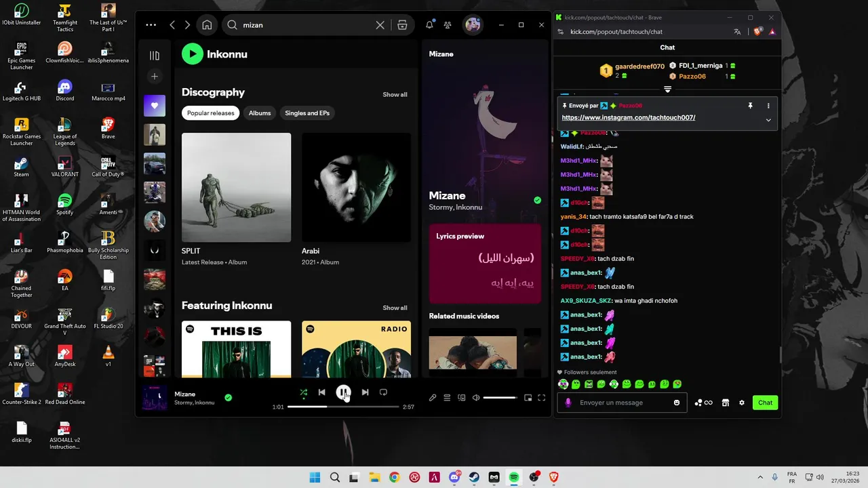
Task: Open Stormy, Inkonnu artist line in Now Playing panel
Action: pos(455,207)
